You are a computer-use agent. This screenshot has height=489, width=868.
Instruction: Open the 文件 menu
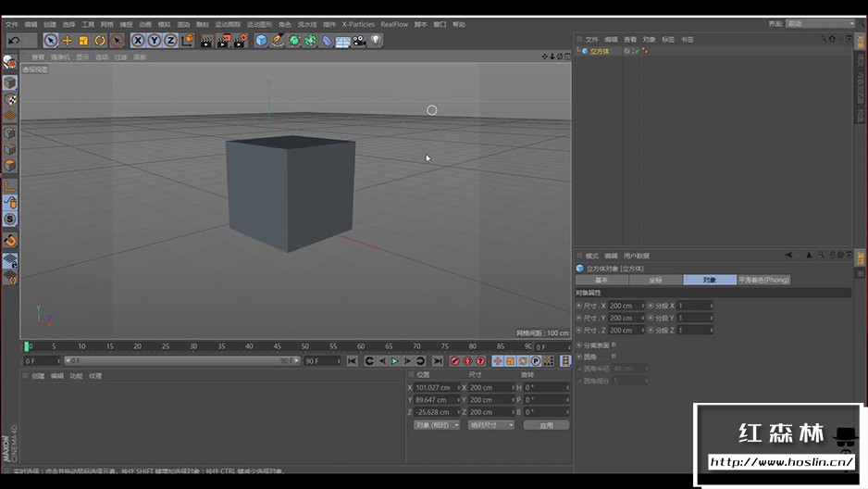12,24
